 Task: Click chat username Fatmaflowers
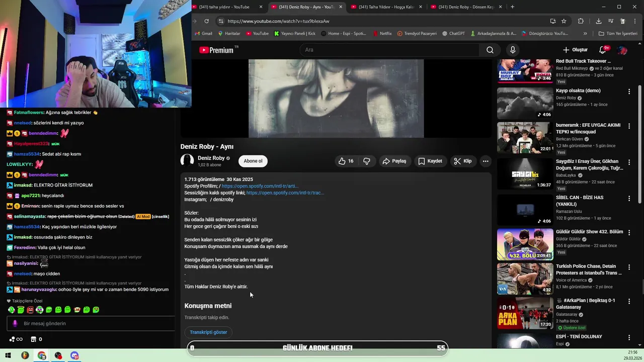(29, 113)
